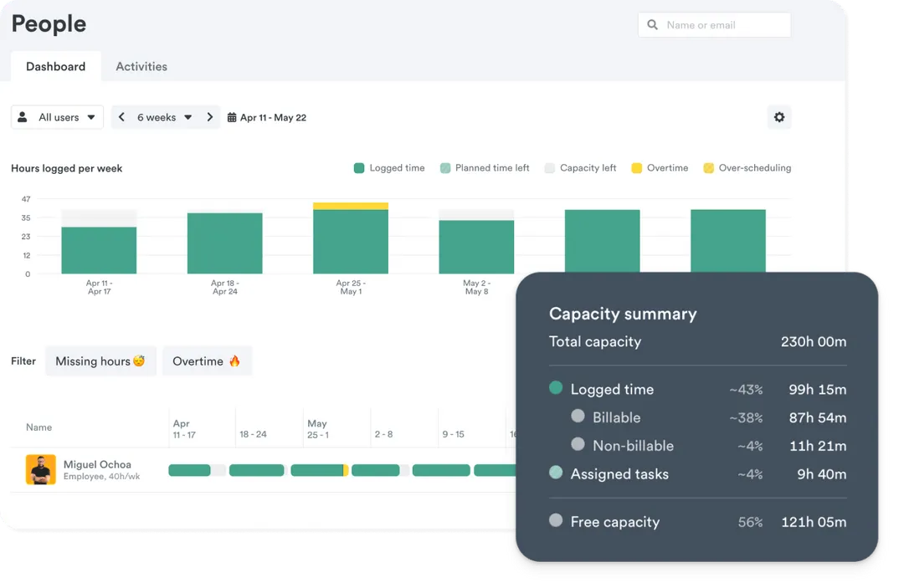Open the Apr 11 - May 22 date picker
Screen dimensions: 904x588
point(273,118)
